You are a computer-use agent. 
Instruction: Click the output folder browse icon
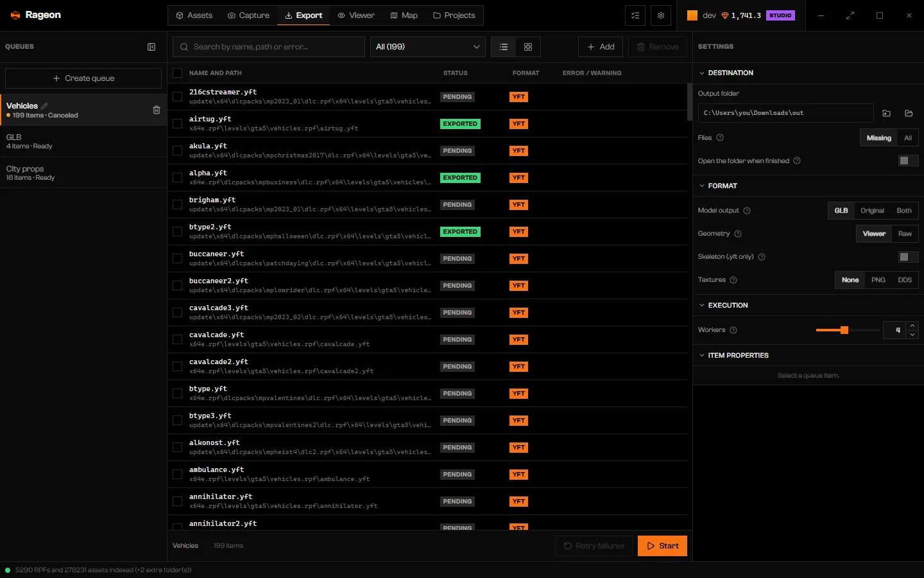(x=887, y=113)
